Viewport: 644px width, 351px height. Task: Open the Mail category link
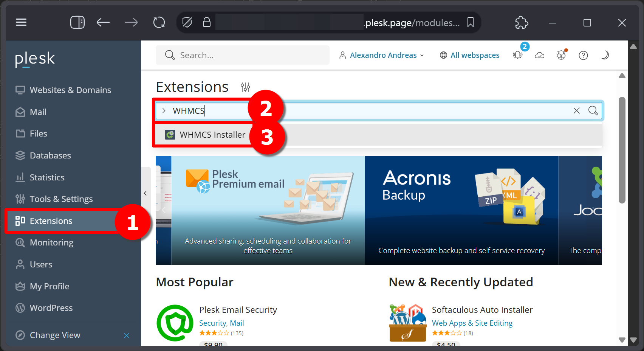tap(237, 323)
